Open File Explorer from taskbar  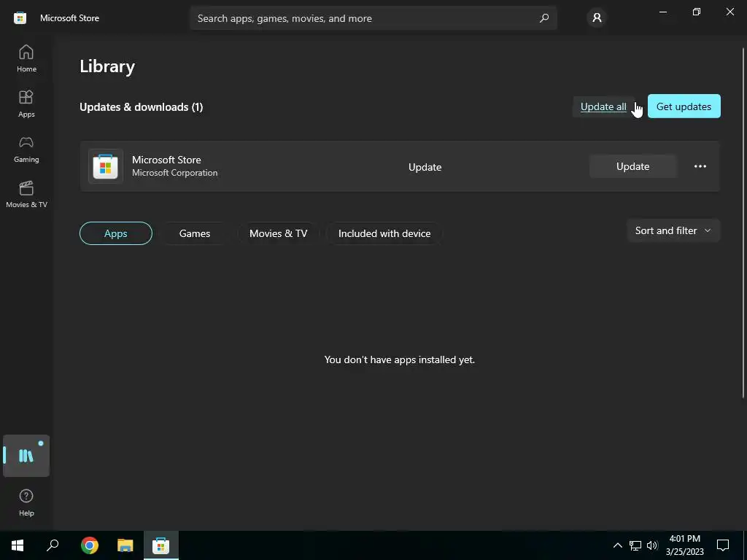pos(125,545)
